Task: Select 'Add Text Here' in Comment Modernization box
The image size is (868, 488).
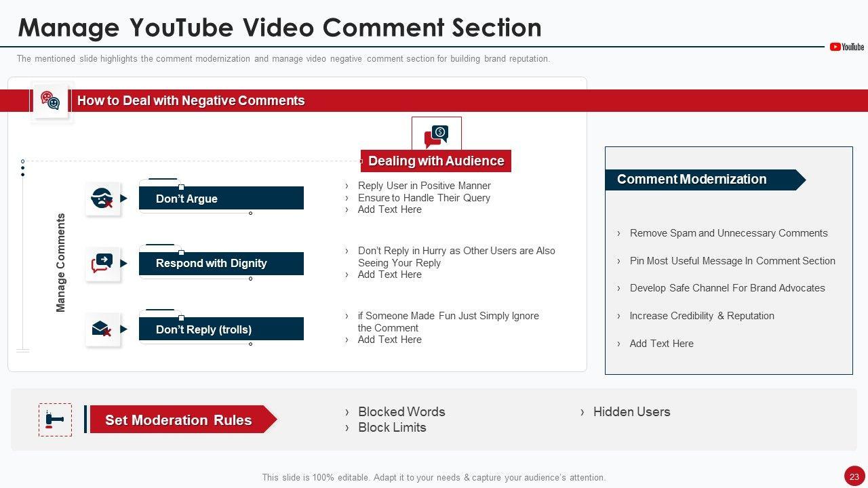Action: tap(662, 344)
